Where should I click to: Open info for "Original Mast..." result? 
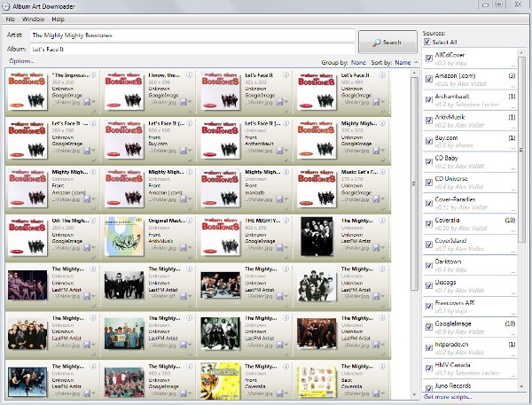190,221
